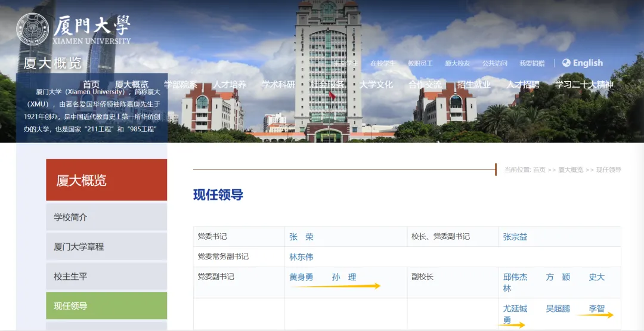Switch language via the English globe icon
Viewport: 644px width, 331px height.
(x=566, y=63)
